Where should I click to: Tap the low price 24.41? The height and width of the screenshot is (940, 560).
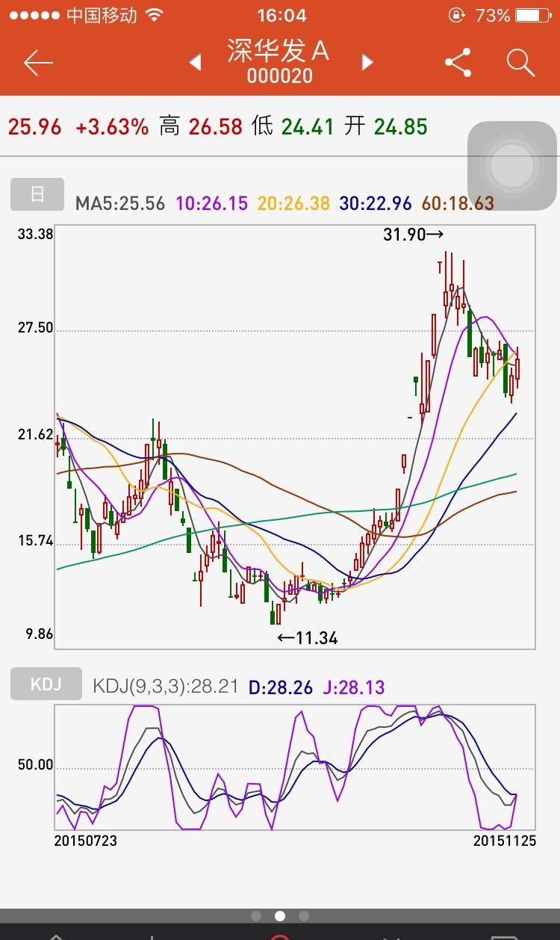pyautogui.click(x=308, y=127)
